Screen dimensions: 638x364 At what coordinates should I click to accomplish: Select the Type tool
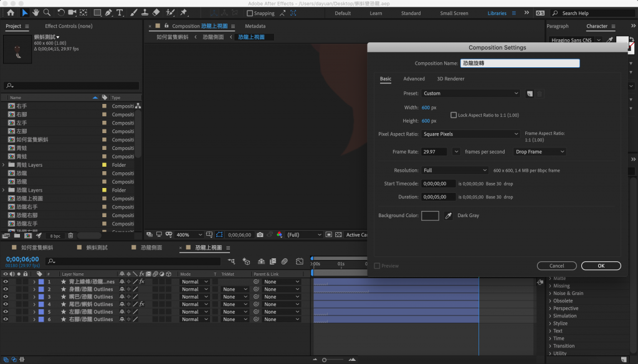click(120, 12)
